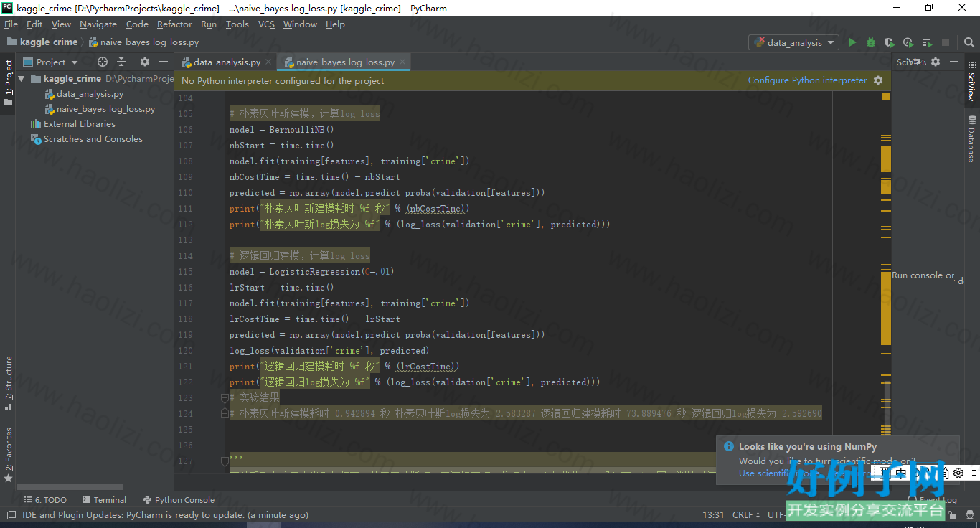Close the data_analysis.py tab
The height and width of the screenshot is (528, 980).
click(x=268, y=62)
